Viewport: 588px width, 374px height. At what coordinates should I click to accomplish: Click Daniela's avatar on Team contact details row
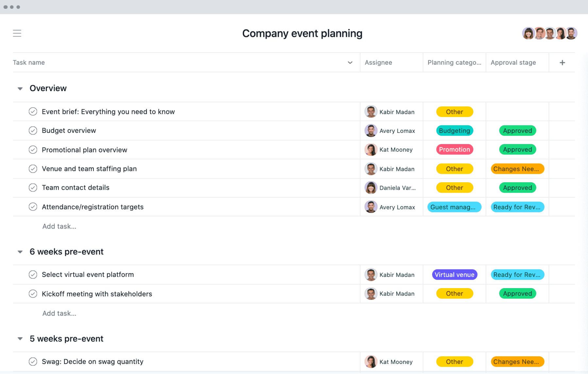(371, 188)
